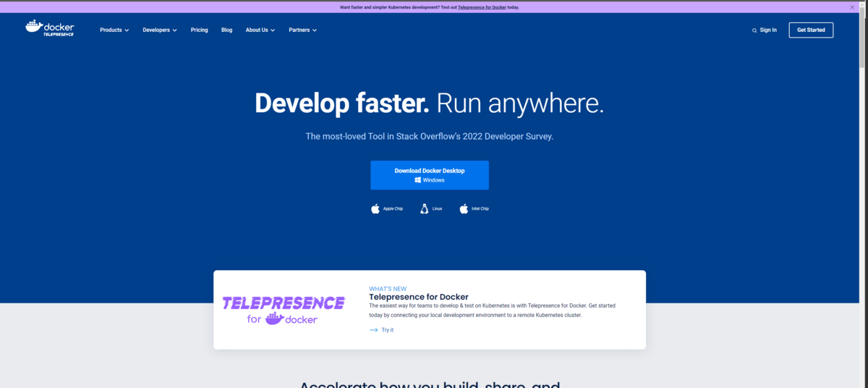This screenshot has width=868, height=388.
Task: Expand the Products dropdown menu
Action: tap(114, 30)
